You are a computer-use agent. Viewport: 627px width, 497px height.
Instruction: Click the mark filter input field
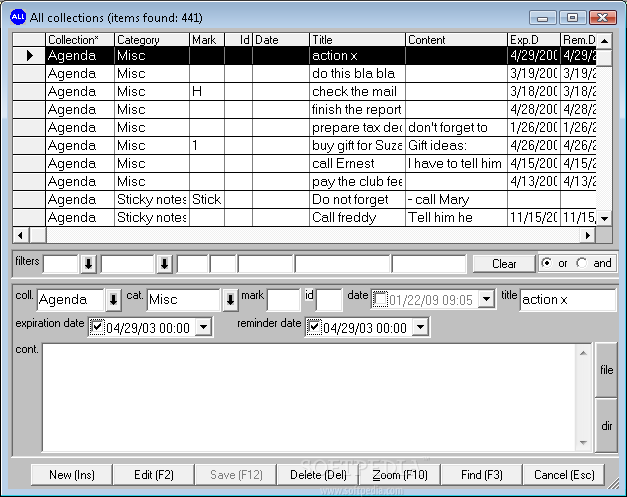[193, 264]
